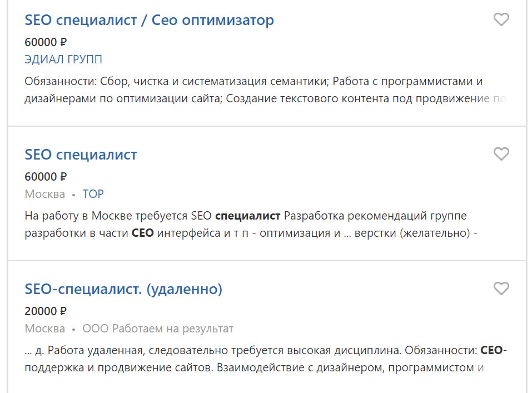532x393 pixels.
Task: Visit ЭДИАЛ ГРУПП company page
Action: coord(63,59)
